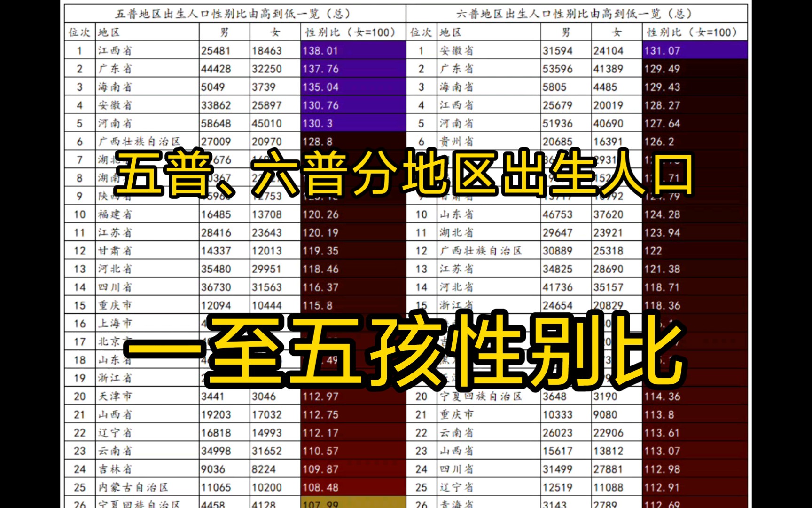Click the female count 4485

pos(605,87)
